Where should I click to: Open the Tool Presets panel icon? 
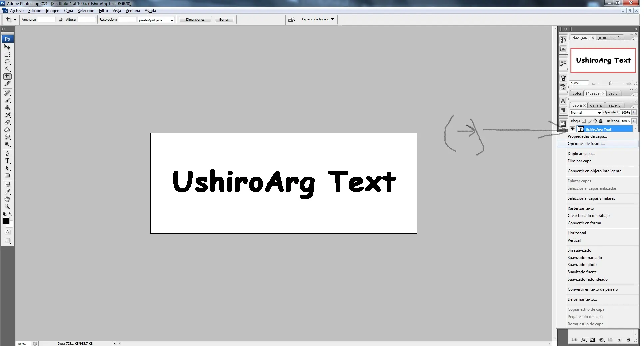(563, 63)
